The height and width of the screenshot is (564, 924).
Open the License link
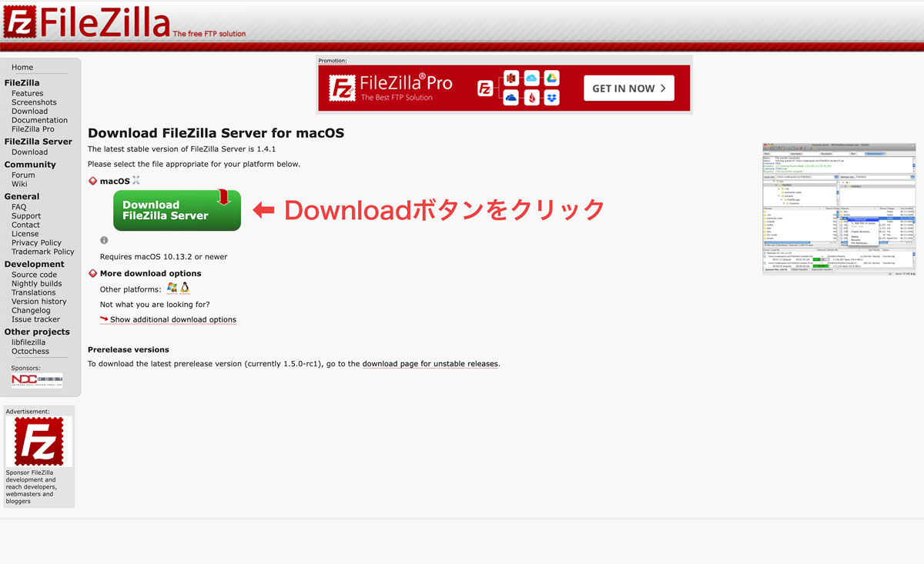[x=25, y=234]
